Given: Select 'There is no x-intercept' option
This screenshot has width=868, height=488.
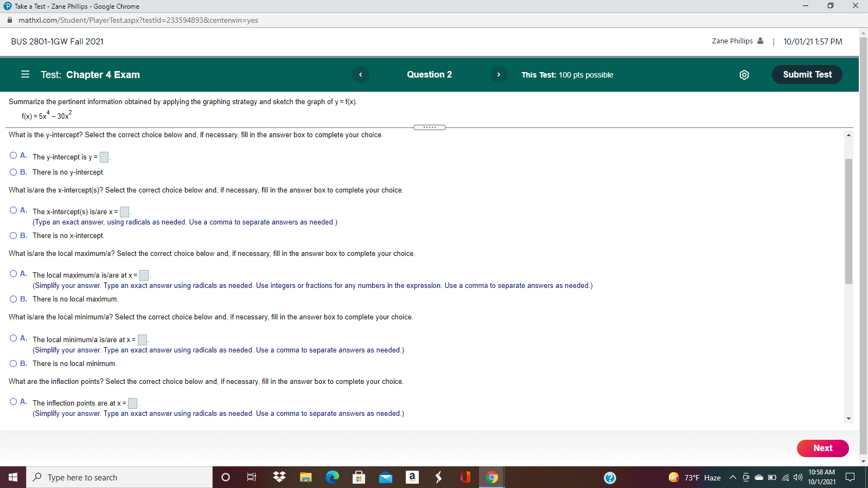Looking at the screenshot, I should [x=13, y=235].
